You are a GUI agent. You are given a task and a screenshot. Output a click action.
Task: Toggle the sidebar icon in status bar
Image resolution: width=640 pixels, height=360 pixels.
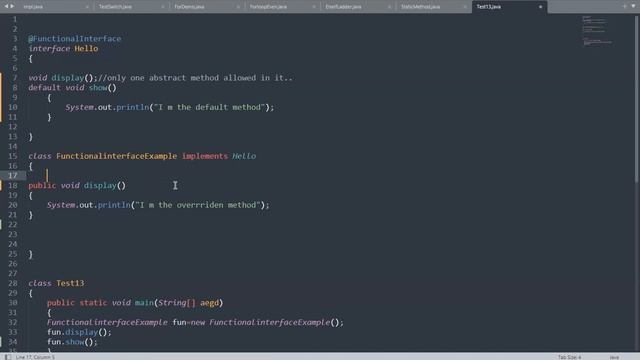coord(8,357)
